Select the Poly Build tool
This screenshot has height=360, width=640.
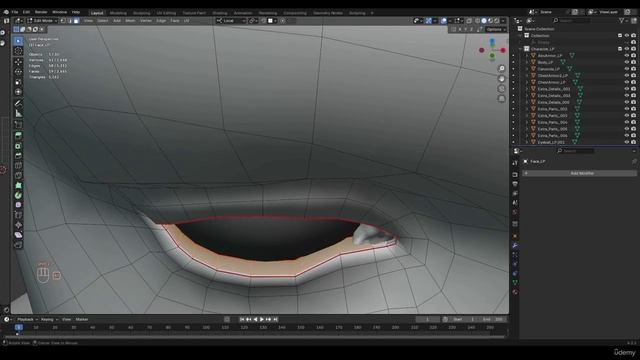[x=18, y=185]
